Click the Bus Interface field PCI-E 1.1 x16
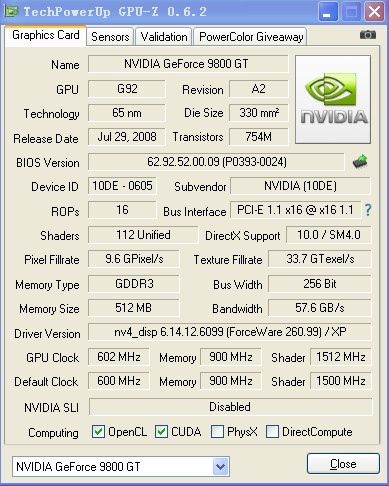This screenshot has width=389, height=486. pyautogui.click(x=295, y=210)
